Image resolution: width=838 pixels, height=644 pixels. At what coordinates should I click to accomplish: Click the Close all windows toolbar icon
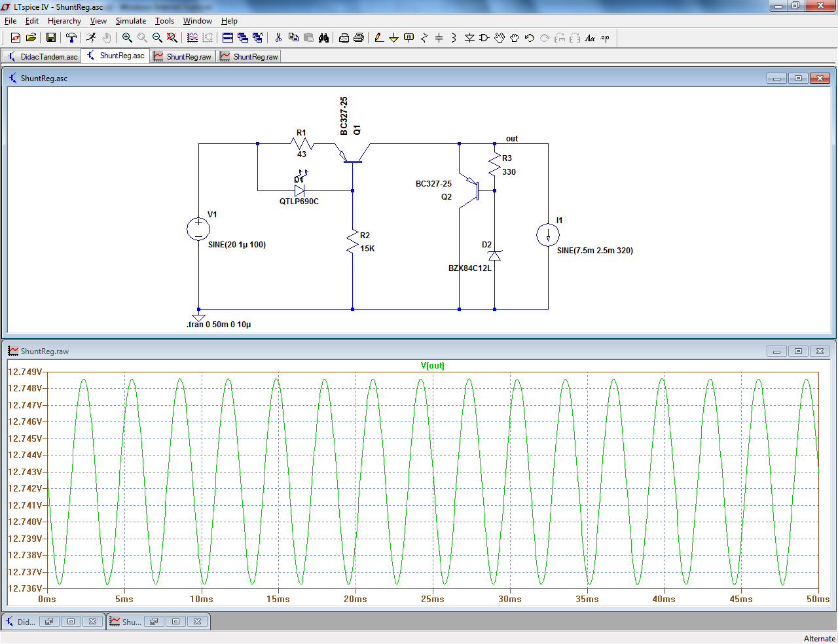pyautogui.click(x=258, y=38)
